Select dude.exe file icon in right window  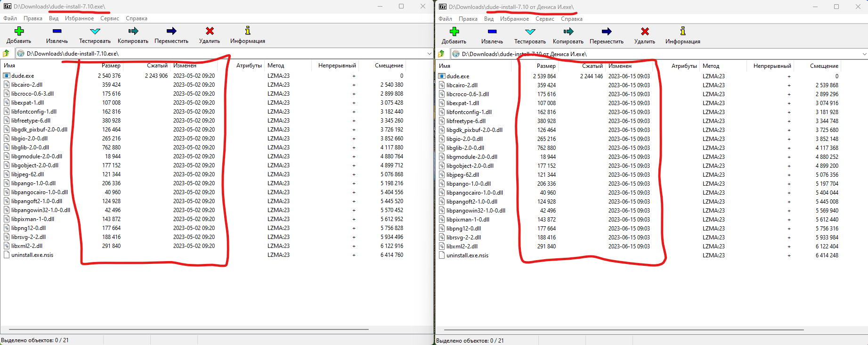442,76
